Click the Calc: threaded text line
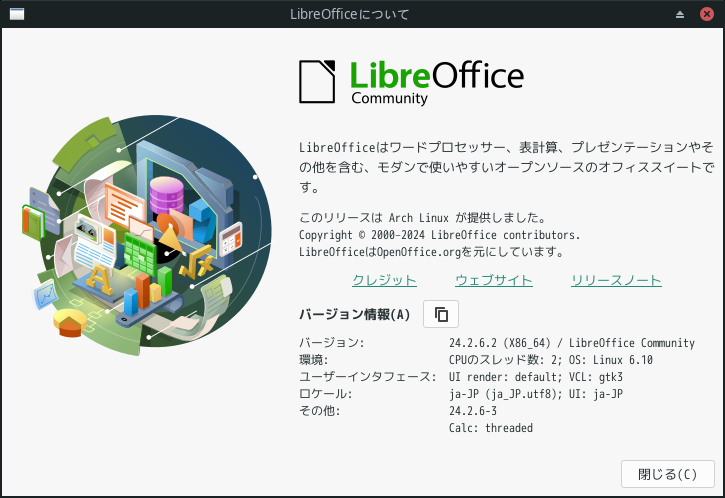725x498 pixels. (491, 428)
